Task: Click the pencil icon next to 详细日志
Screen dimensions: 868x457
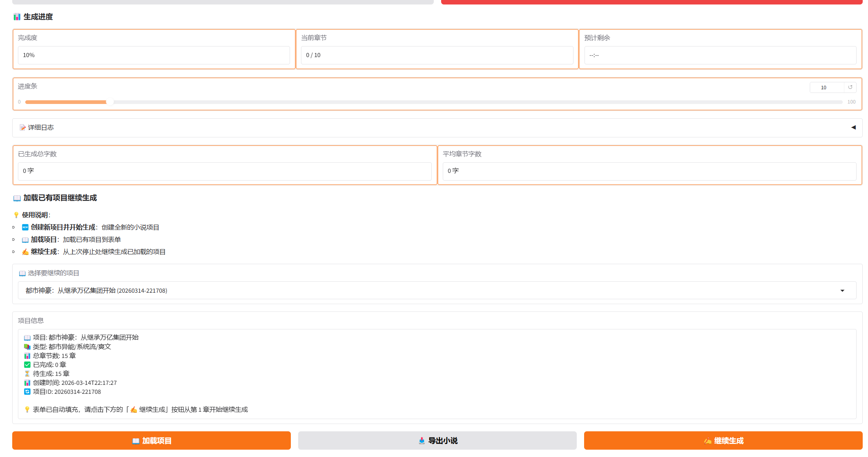Action: pos(22,128)
